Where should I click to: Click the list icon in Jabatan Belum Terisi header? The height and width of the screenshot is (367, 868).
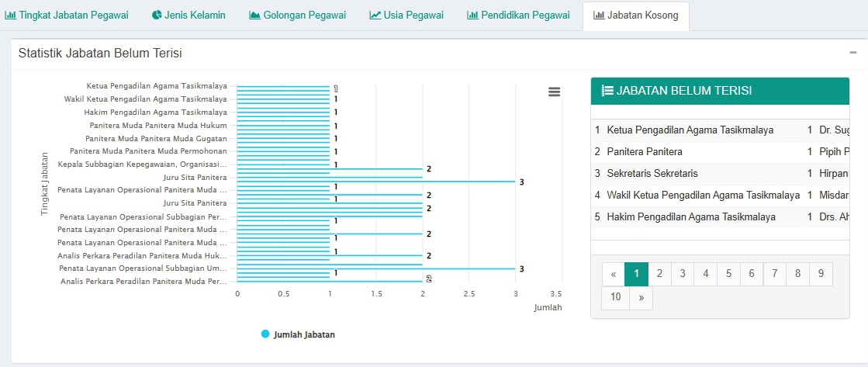[607, 91]
